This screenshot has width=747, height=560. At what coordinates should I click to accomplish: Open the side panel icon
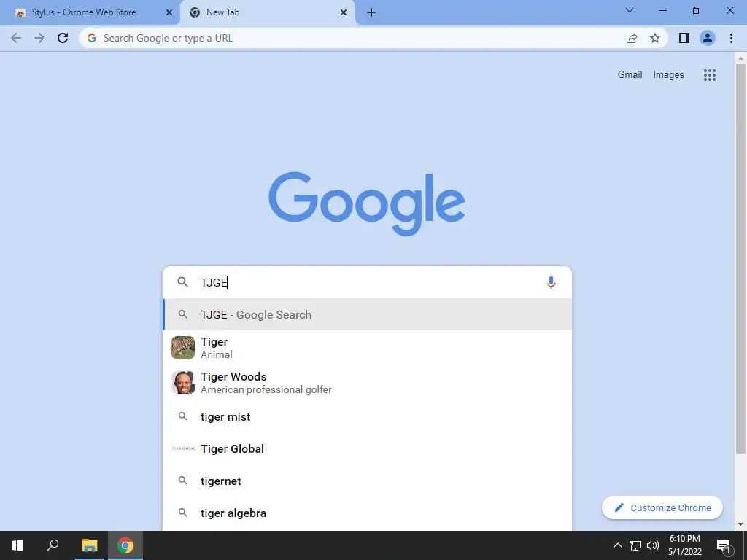[684, 38]
